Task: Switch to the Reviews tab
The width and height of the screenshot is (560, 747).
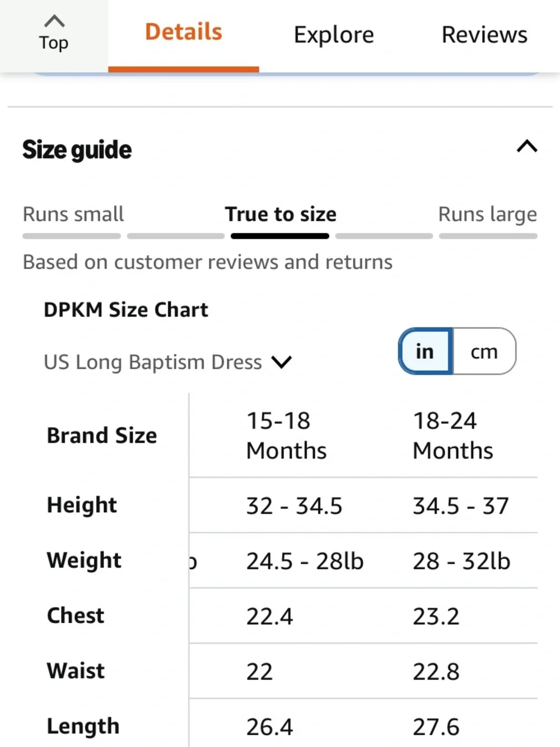Action: pyautogui.click(x=484, y=35)
